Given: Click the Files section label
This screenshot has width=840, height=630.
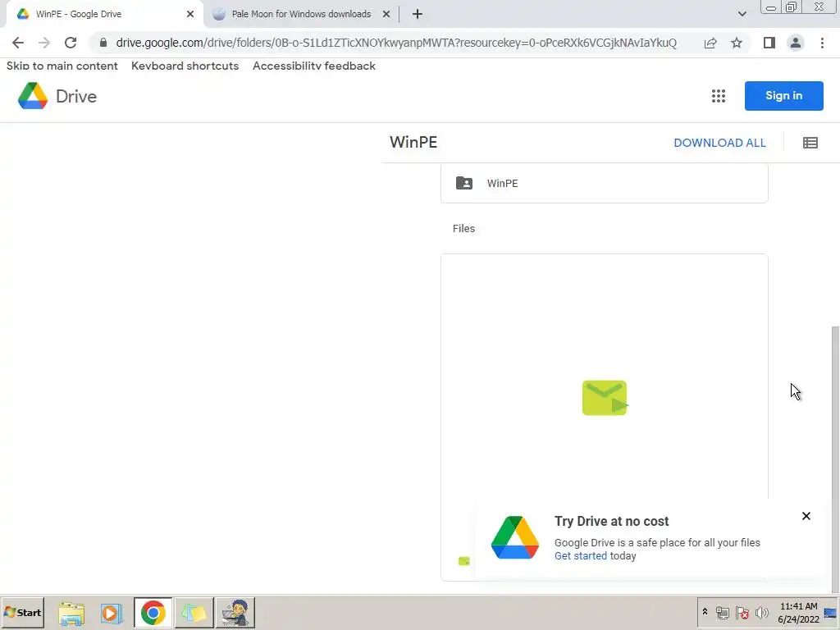Looking at the screenshot, I should pyautogui.click(x=463, y=229).
